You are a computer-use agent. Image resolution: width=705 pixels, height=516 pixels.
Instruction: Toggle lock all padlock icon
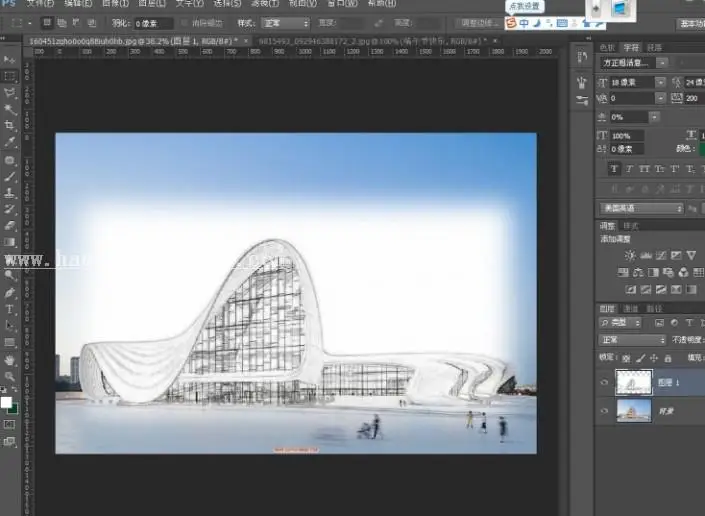(x=668, y=358)
